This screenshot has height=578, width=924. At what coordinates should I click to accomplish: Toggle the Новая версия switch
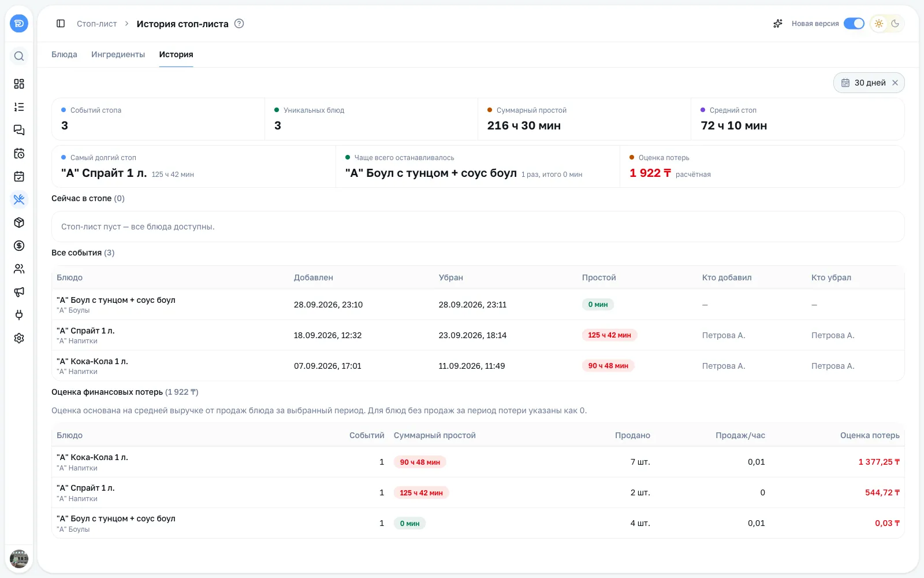(854, 24)
